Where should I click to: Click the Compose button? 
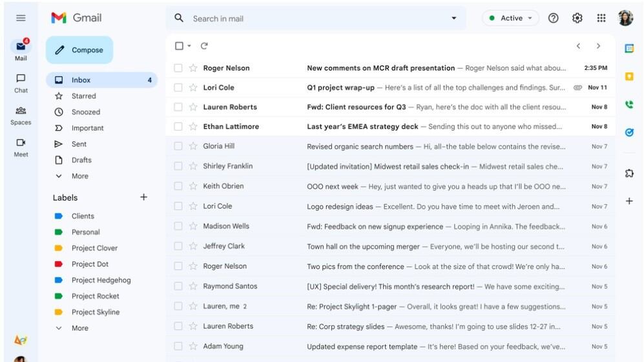(79, 50)
